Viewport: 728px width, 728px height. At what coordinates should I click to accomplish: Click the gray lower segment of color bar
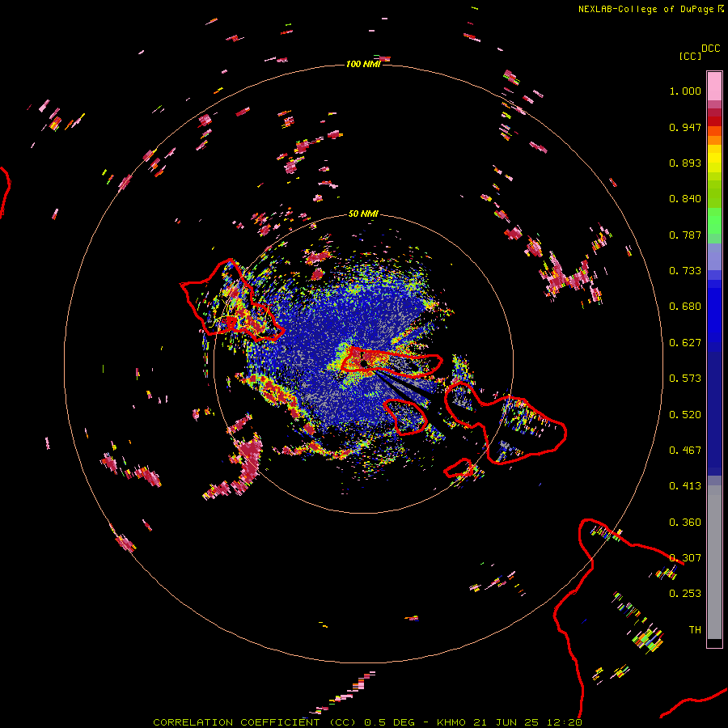pos(714,562)
